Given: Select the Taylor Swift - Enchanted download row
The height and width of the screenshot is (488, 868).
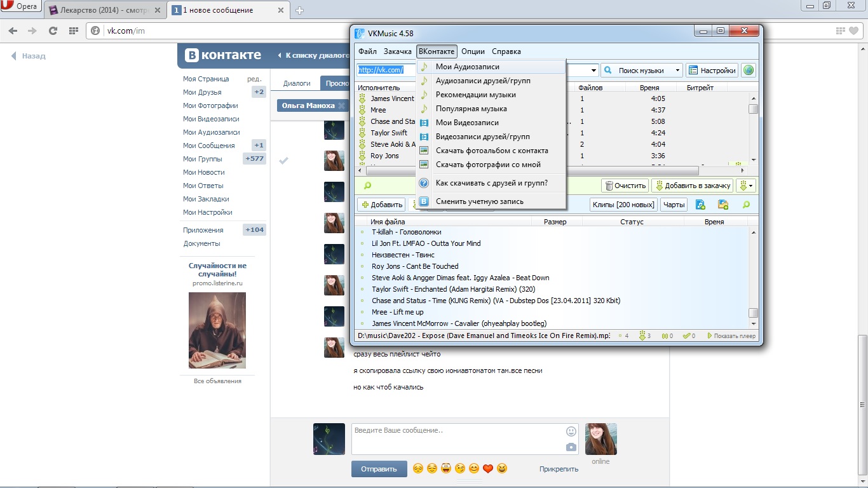Looking at the screenshot, I should click(x=552, y=289).
